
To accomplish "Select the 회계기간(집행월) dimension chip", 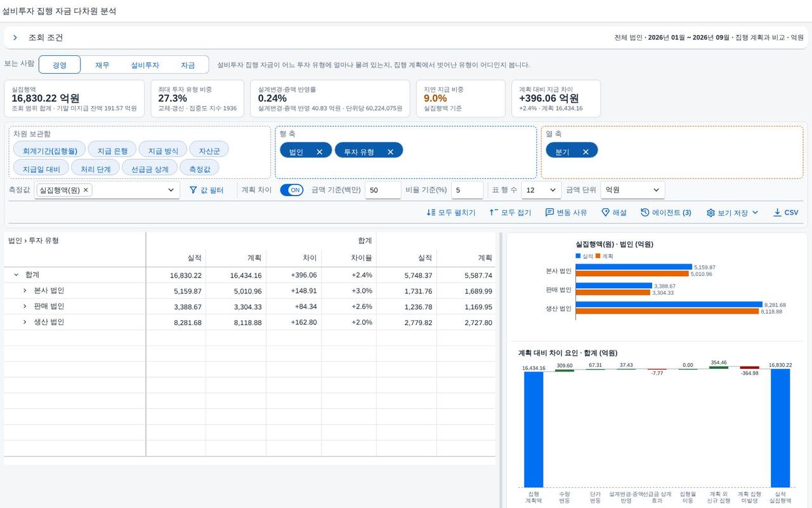I will point(49,150).
